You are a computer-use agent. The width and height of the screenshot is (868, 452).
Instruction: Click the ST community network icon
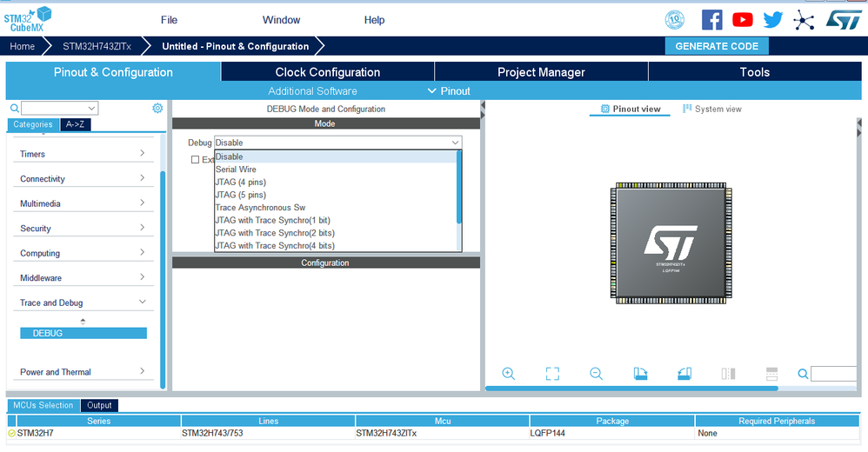pos(804,21)
